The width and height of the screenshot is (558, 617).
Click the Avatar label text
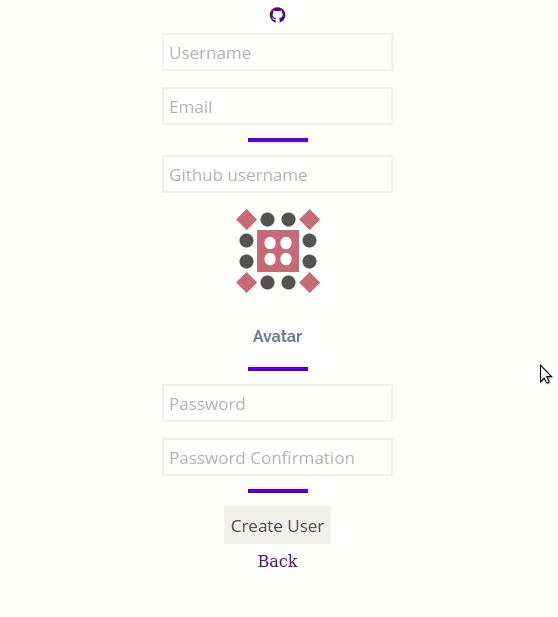click(277, 336)
